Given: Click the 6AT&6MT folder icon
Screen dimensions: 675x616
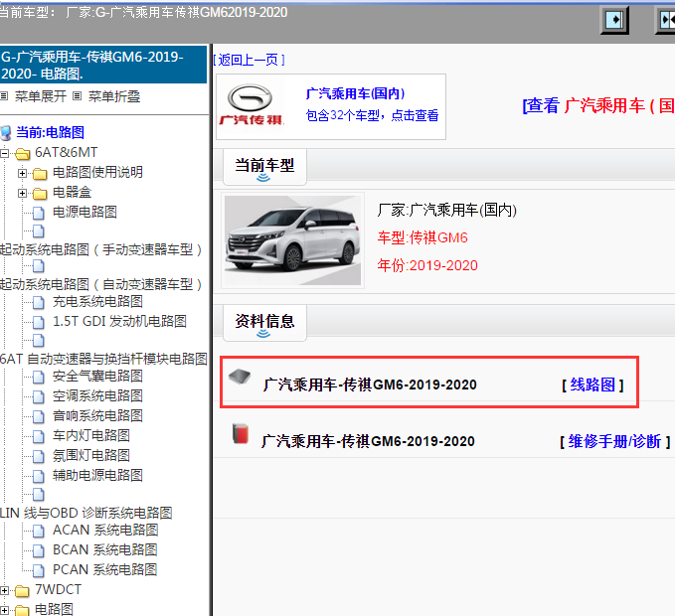Looking at the screenshot, I should tap(23, 153).
